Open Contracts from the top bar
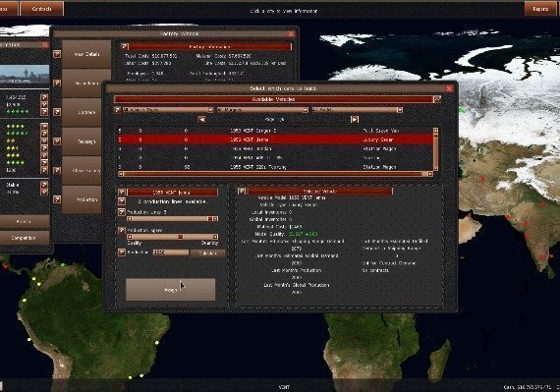The image size is (560, 392). tap(42, 9)
